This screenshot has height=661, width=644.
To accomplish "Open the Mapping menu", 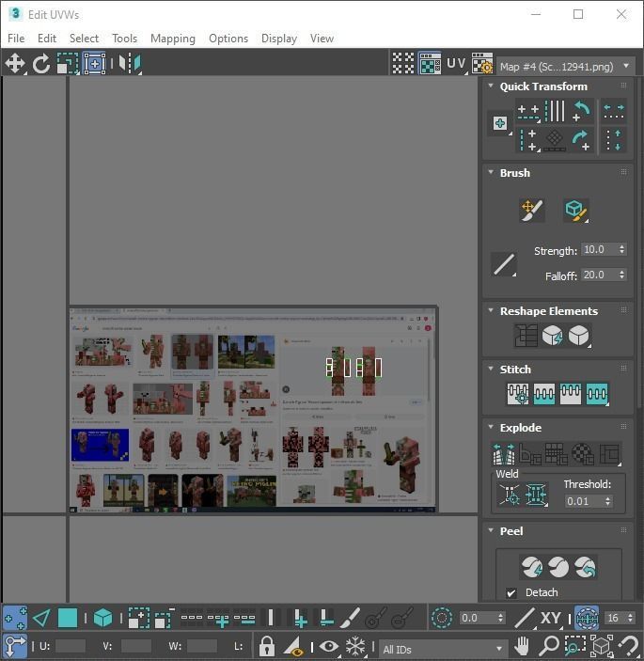I will [x=173, y=39].
